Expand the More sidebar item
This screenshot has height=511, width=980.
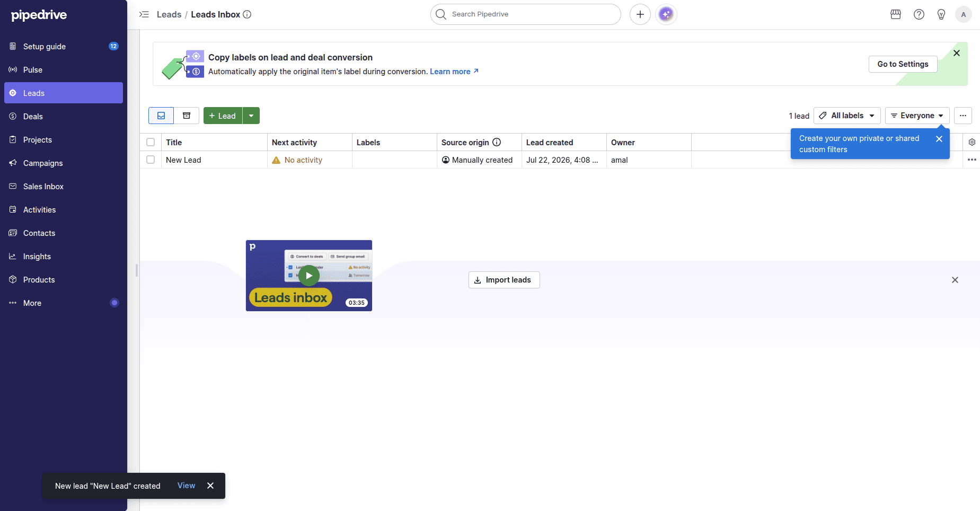64,303
